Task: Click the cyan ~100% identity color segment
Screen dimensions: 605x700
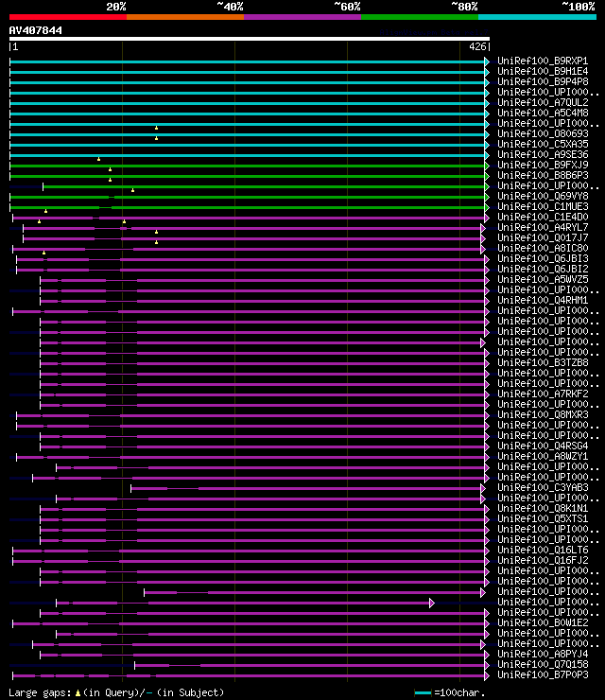Action: click(x=537, y=17)
